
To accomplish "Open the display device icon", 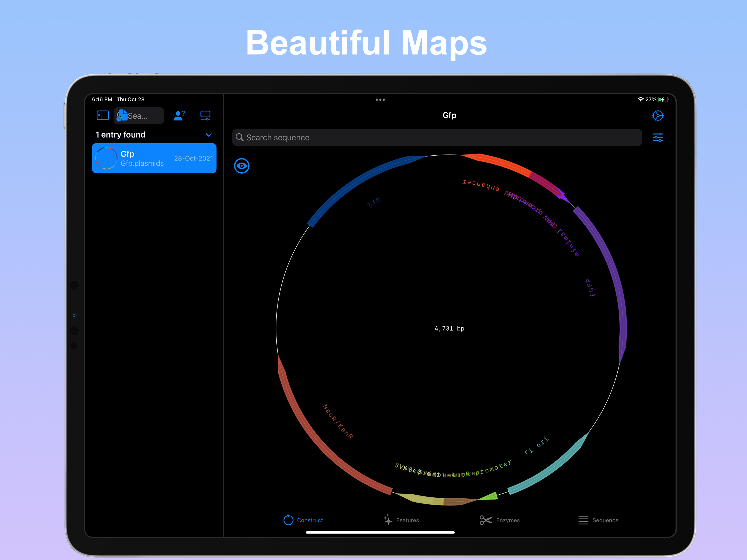I will pyautogui.click(x=205, y=115).
